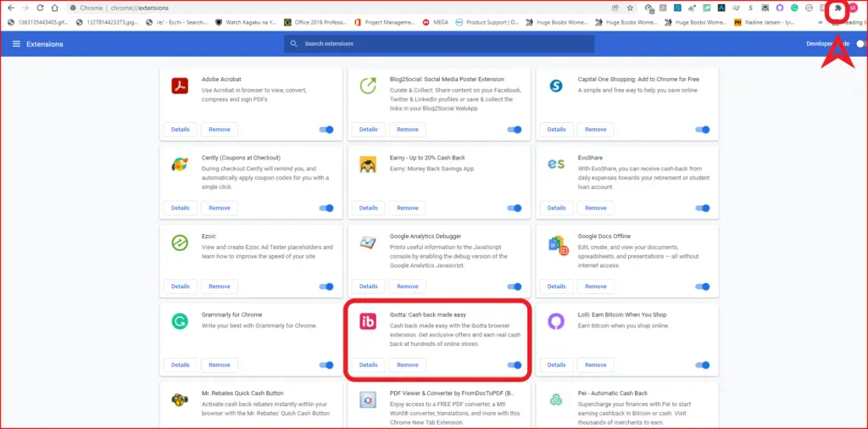The width and height of the screenshot is (868, 429).
Task: Remove the Capital One Shopping extension
Action: tap(596, 130)
